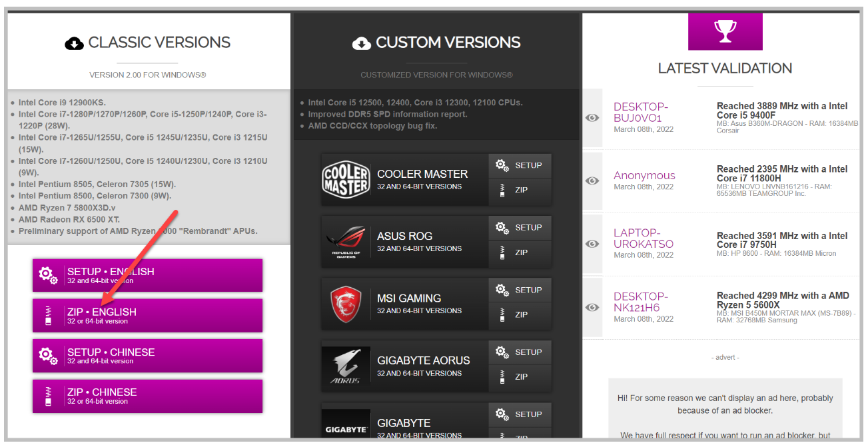The height and width of the screenshot is (443, 868).
Task: Click the Custom Versions cloud download icon
Action: 362,43
